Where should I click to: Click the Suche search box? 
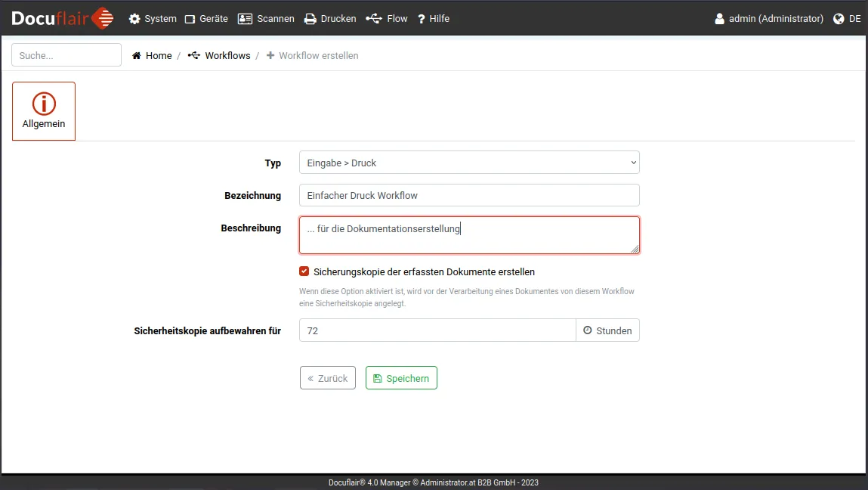pos(66,55)
